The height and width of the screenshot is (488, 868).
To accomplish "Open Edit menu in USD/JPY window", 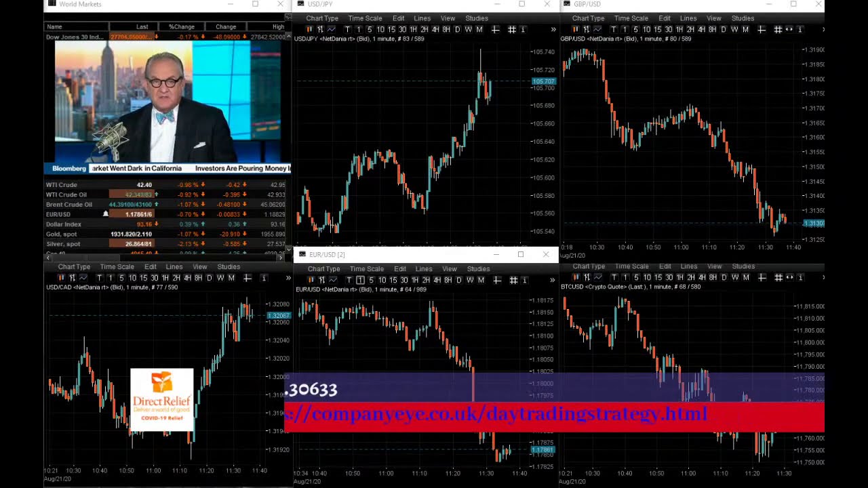I will [399, 18].
